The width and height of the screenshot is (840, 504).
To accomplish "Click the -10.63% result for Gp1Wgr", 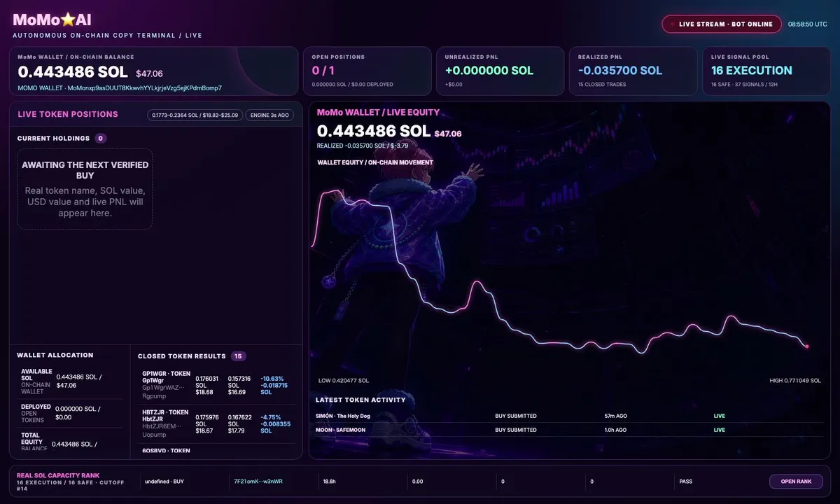I will coord(272,379).
